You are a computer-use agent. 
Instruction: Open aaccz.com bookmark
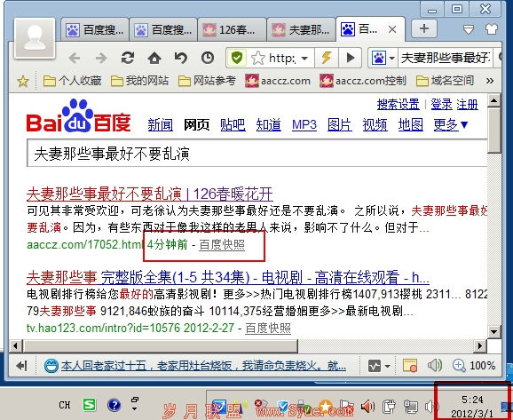tap(278, 81)
